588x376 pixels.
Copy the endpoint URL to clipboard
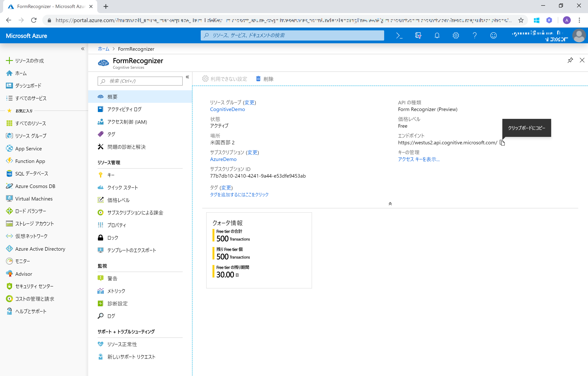coord(503,143)
